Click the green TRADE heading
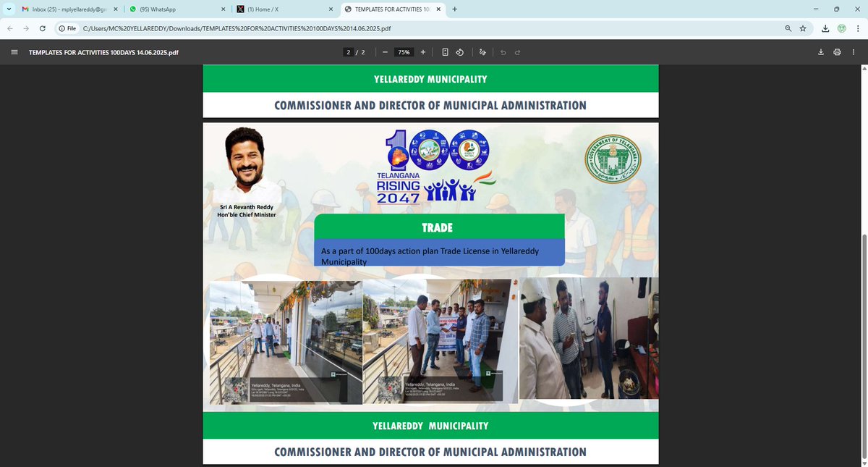Image resolution: width=868 pixels, height=467 pixels. (438, 227)
